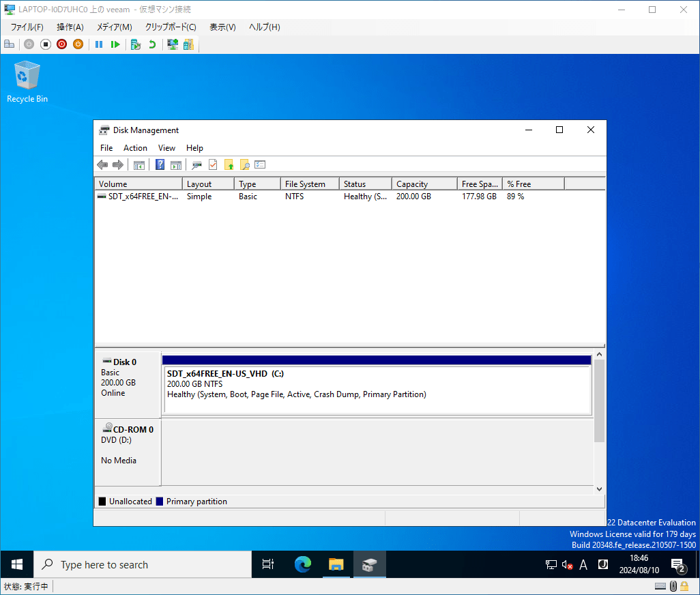This screenshot has height=595, width=700.
Task: Revert the VM with the green arrow
Action: (x=152, y=44)
